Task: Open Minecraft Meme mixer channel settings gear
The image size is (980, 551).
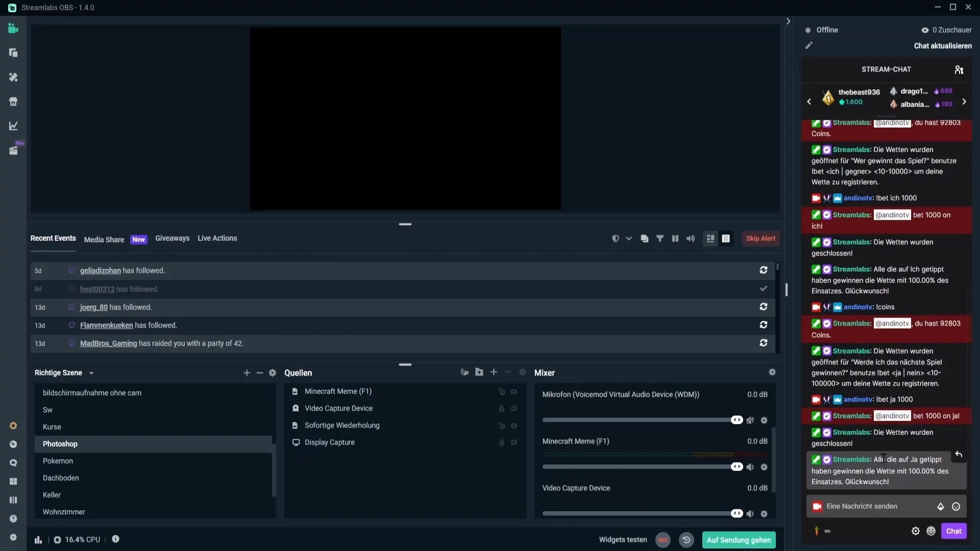Action: 764,467
